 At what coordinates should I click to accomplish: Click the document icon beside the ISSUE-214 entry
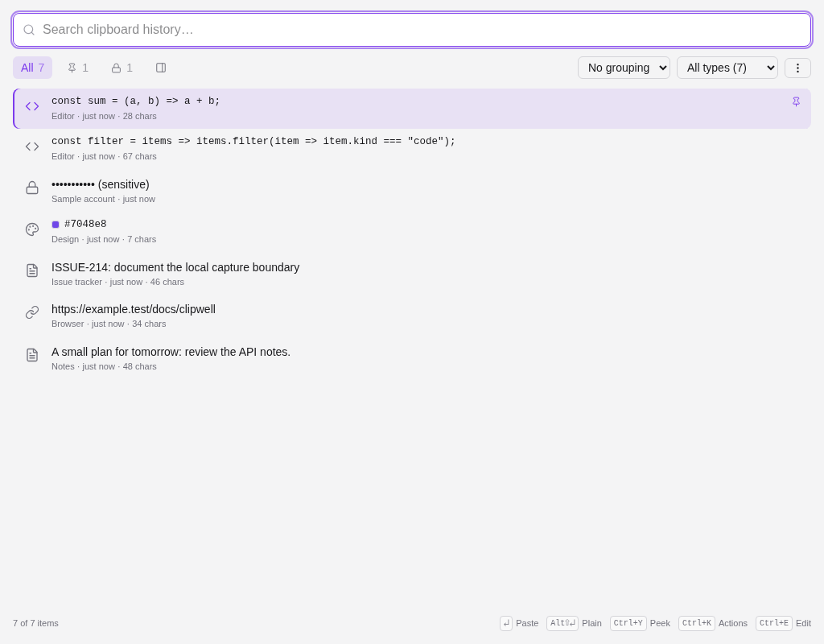(32, 270)
